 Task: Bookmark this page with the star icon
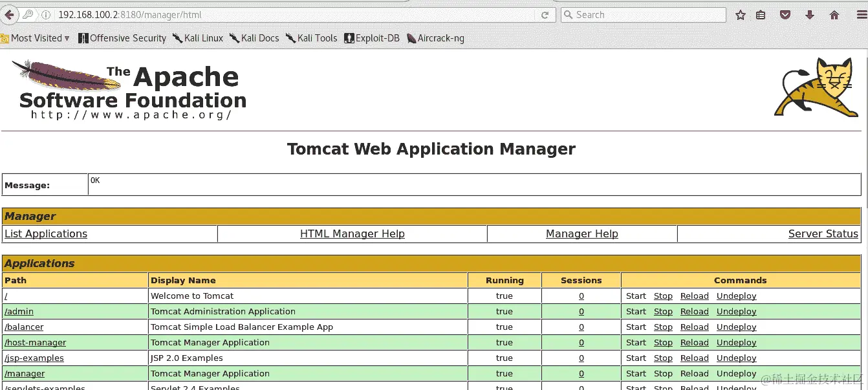pos(741,15)
